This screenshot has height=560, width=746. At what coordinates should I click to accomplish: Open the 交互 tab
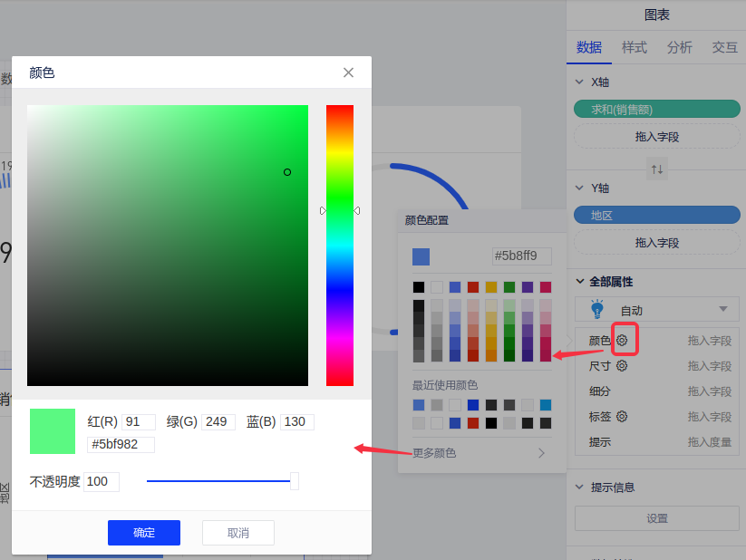click(724, 48)
